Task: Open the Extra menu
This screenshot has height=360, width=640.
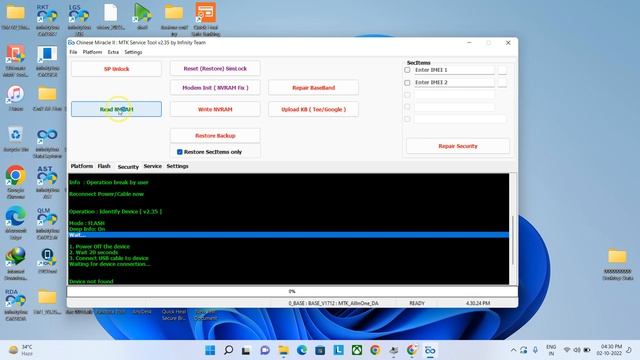Action: [113, 52]
